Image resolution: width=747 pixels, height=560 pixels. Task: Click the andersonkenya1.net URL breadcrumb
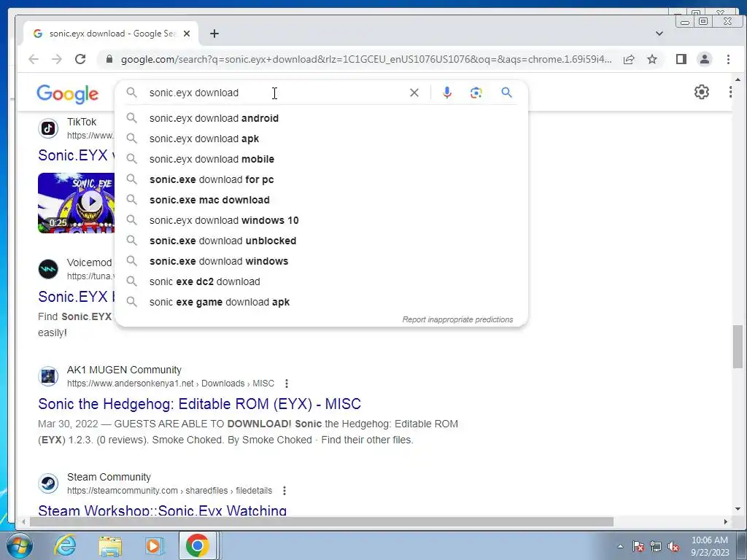point(171,384)
